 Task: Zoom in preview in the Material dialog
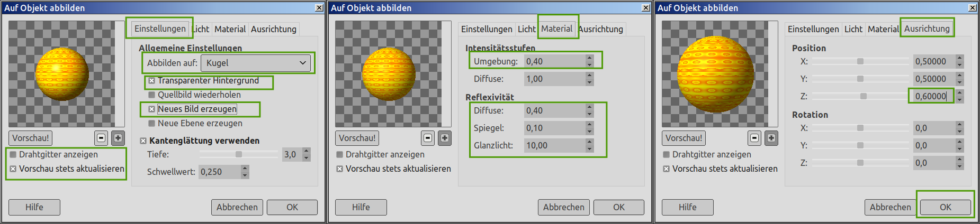pyautogui.click(x=445, y=138)
